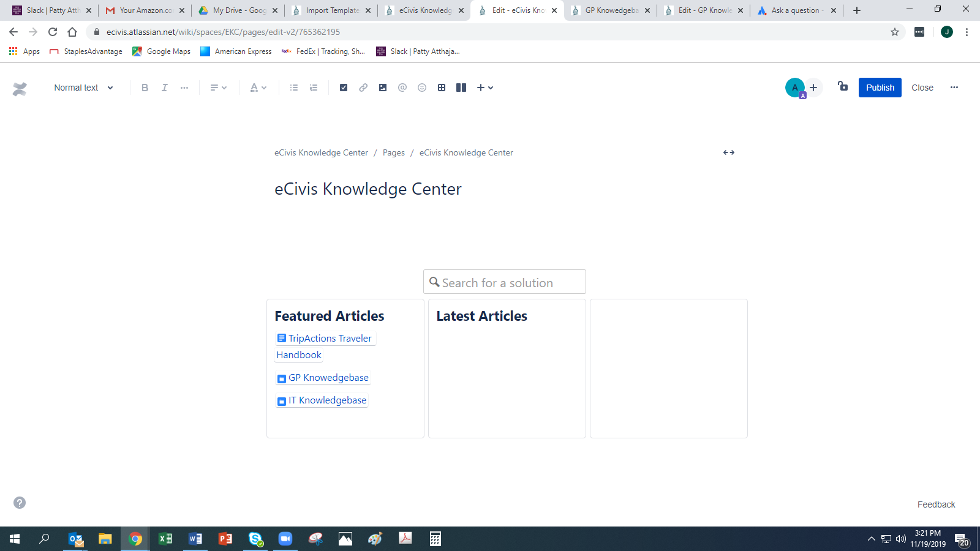Image resolution: width=980 pixels, height=551 pixels.
Task: Close the editor via Close button
Action: [922, 88]
